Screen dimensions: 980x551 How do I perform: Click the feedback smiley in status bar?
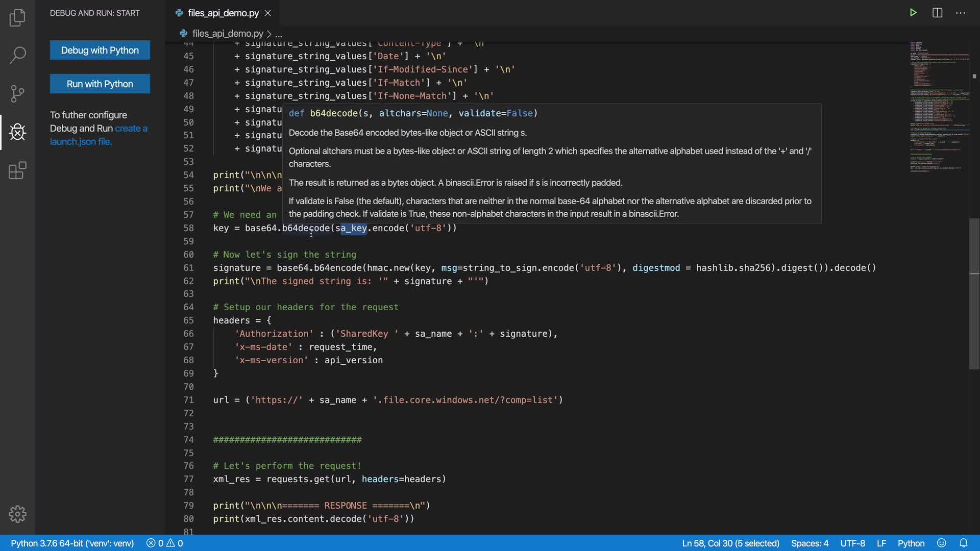(x=942, y=543)
